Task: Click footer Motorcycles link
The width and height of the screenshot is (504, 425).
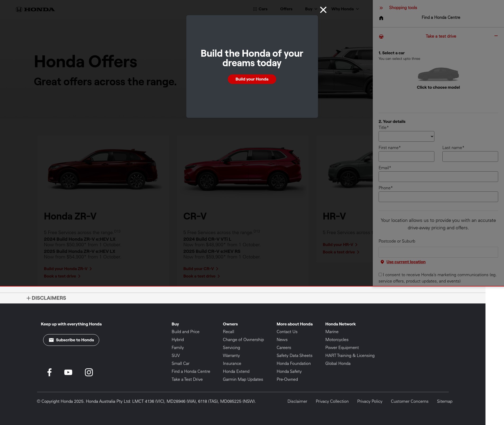Action: pyautogui.click(x=337, y=340)
